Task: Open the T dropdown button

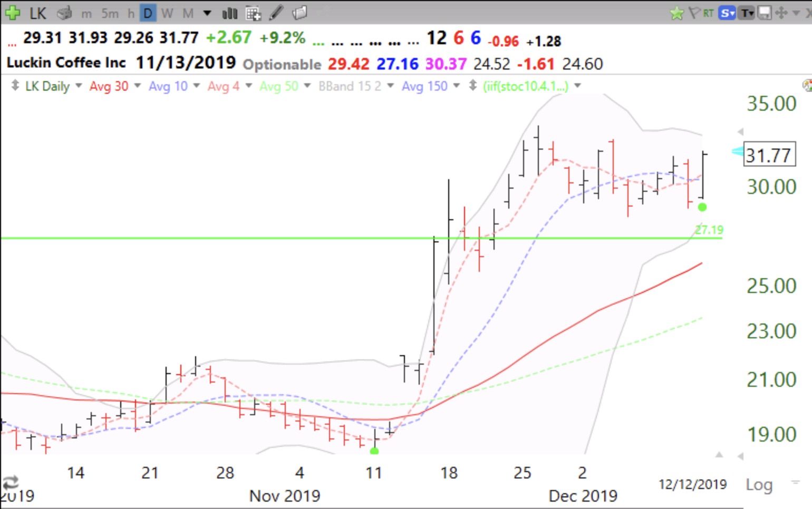Action: coord(747,13)
